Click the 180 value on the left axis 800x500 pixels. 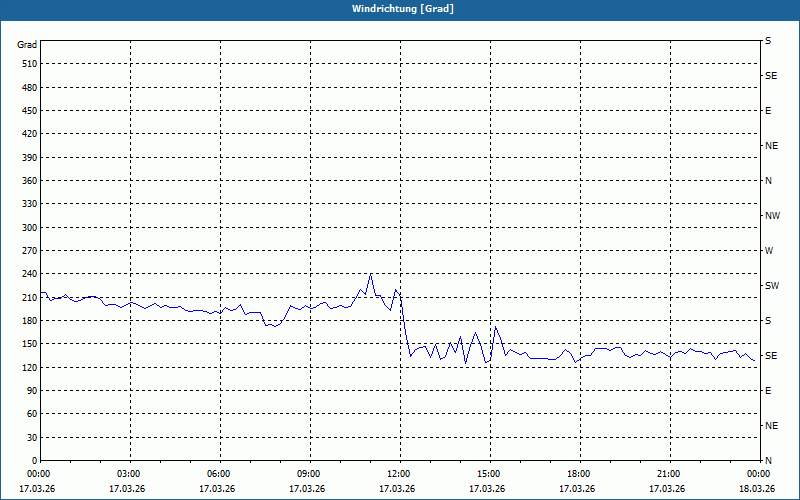(27, 321)
